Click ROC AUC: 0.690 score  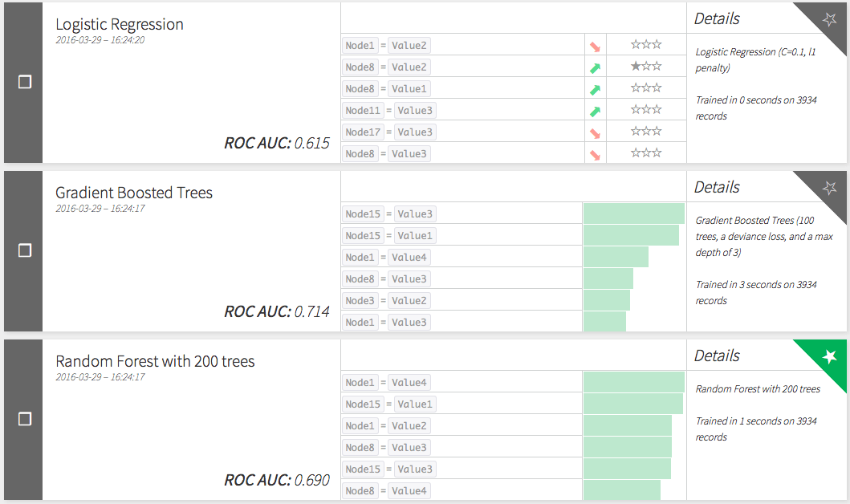click(x=277, y=480)
